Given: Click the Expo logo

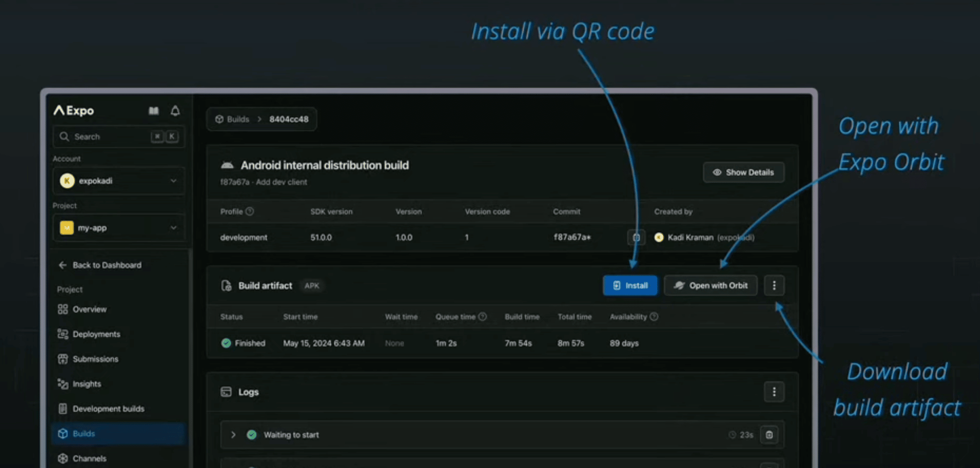Looking at the screenshot, I should tap(74, 111).
